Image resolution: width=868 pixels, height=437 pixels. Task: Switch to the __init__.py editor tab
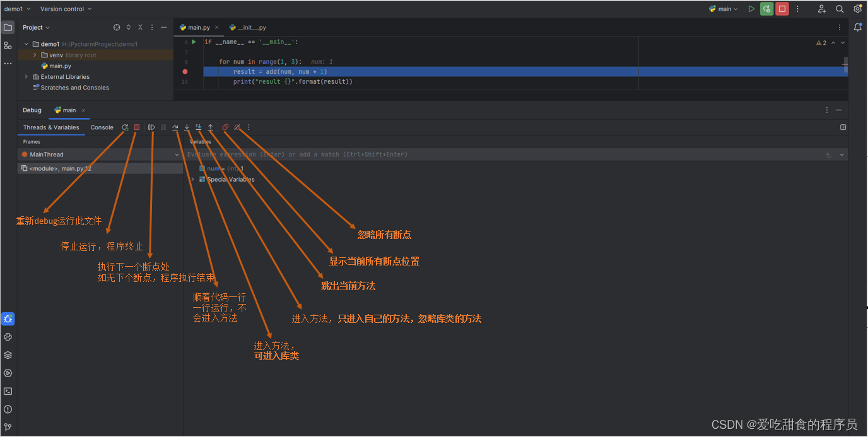coord(247,28)
